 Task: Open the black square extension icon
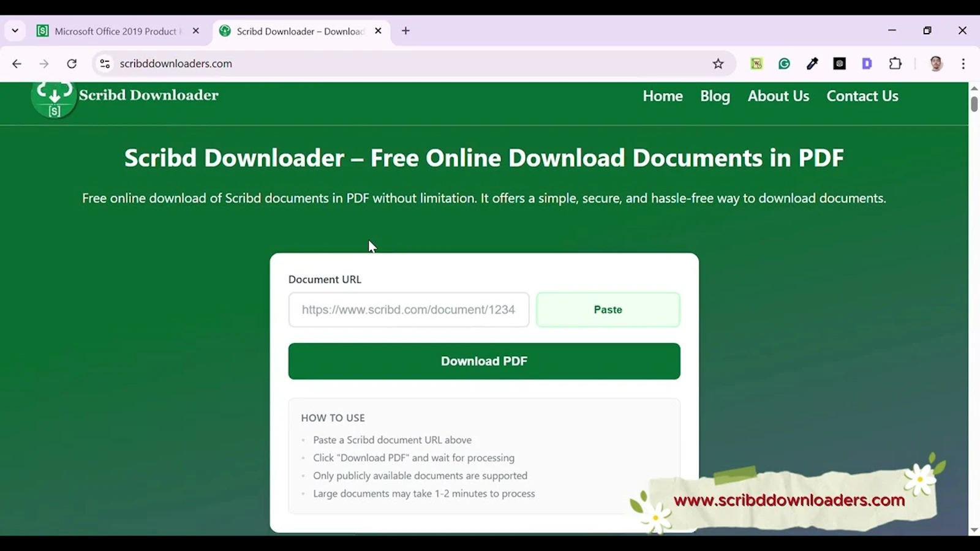tap(840, 64)
